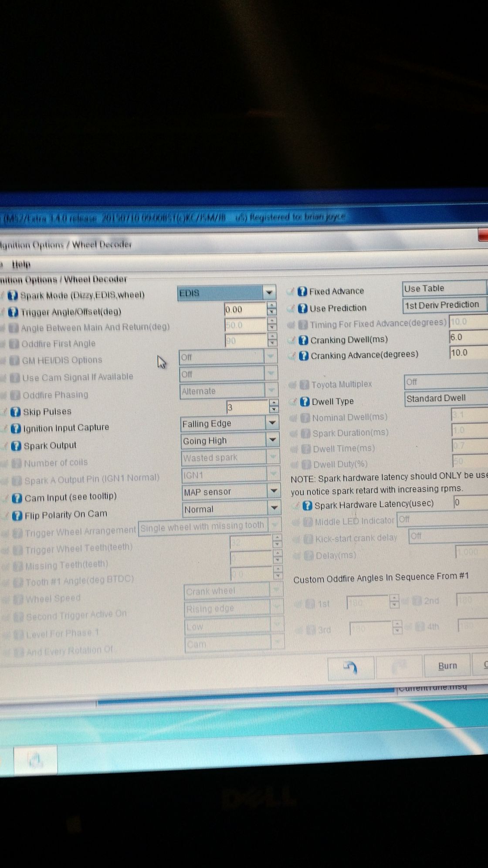Viewport: 488px width, 868px height.
Task: Click help icon beside Flip Polarity On Cam
Action: pos(17,516)
